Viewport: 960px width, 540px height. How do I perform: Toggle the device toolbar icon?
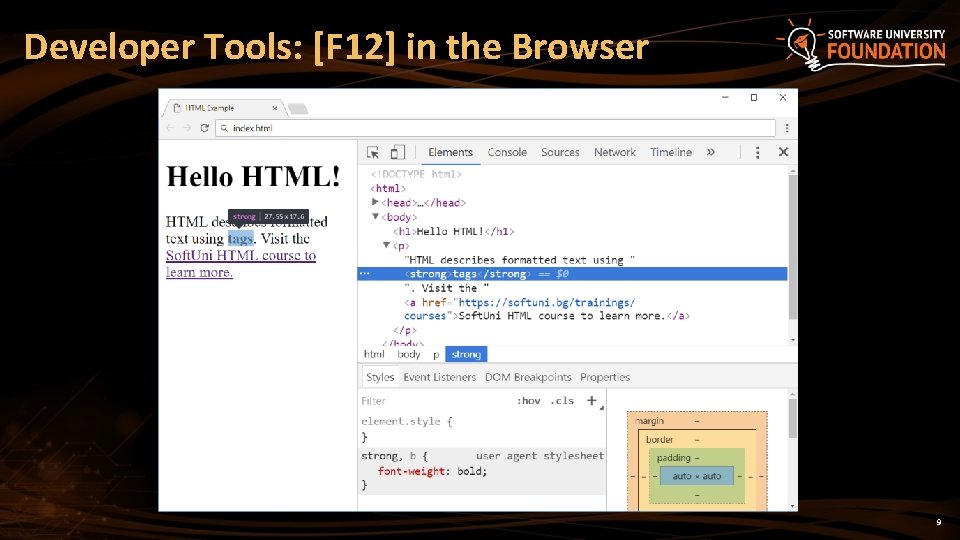tap(397, 152)
